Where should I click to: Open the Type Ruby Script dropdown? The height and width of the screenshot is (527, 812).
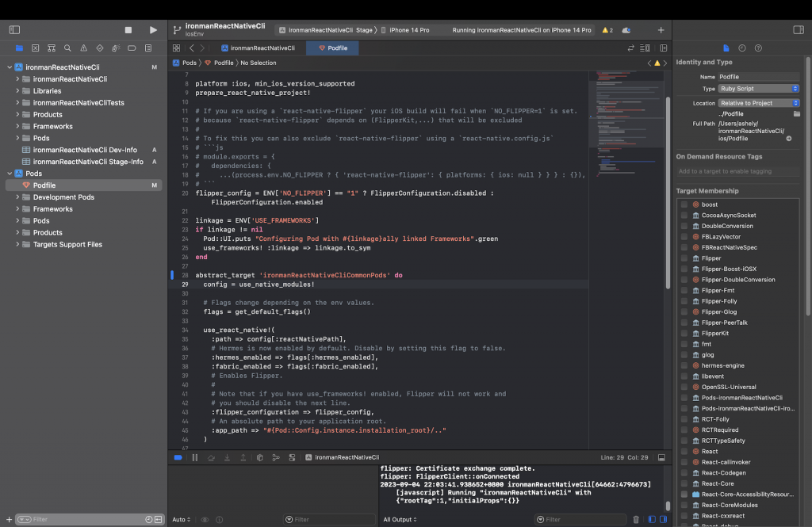(758, 89)
